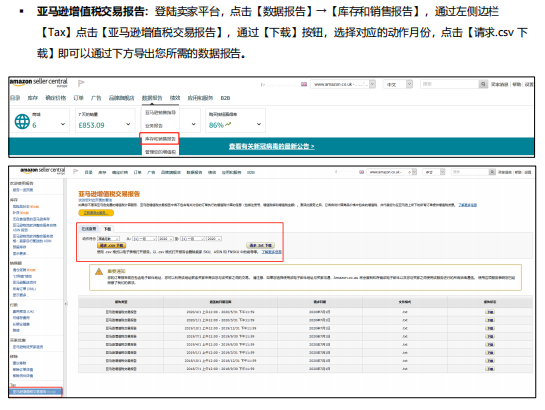
Task: Click the learn-more link under download buttons
Action: [271, 252]
